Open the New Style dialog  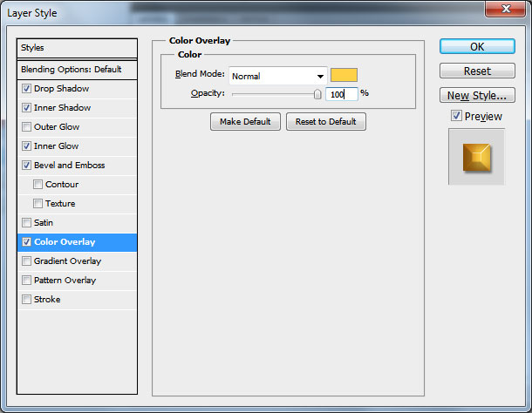pos(477,95)
